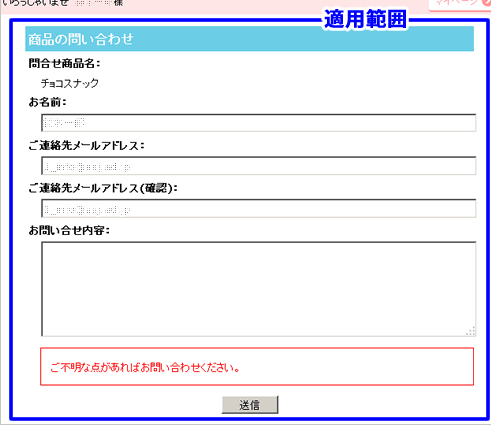Submit the form with the 送信 button

tap(250, 405)
